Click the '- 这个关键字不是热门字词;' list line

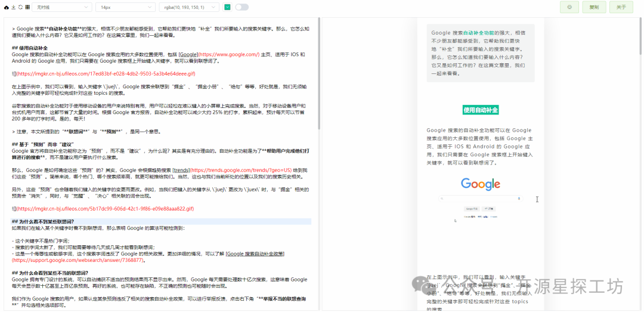41,241
